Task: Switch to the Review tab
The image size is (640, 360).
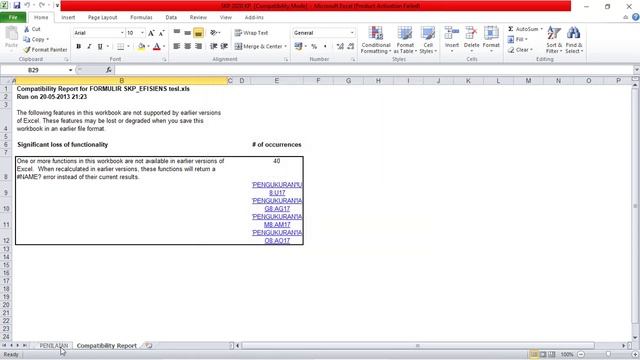Action: click(x=198, y=18)
